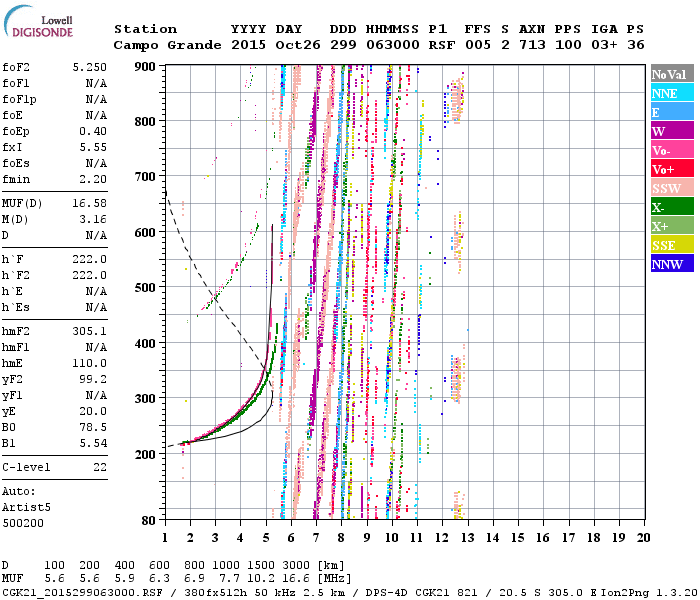Click the B1 value 5.54
The height and width of the screenshot is (600, 700).
[93, 443]
